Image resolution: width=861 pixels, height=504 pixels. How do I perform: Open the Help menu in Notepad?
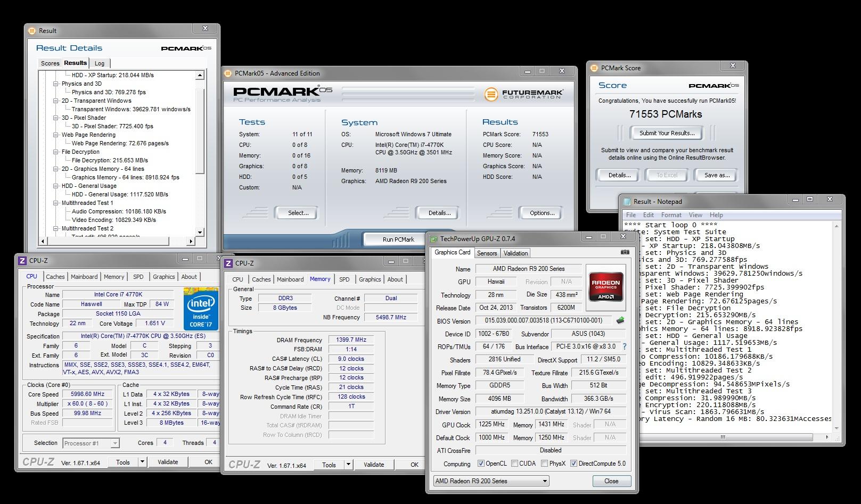pos(716,215)
